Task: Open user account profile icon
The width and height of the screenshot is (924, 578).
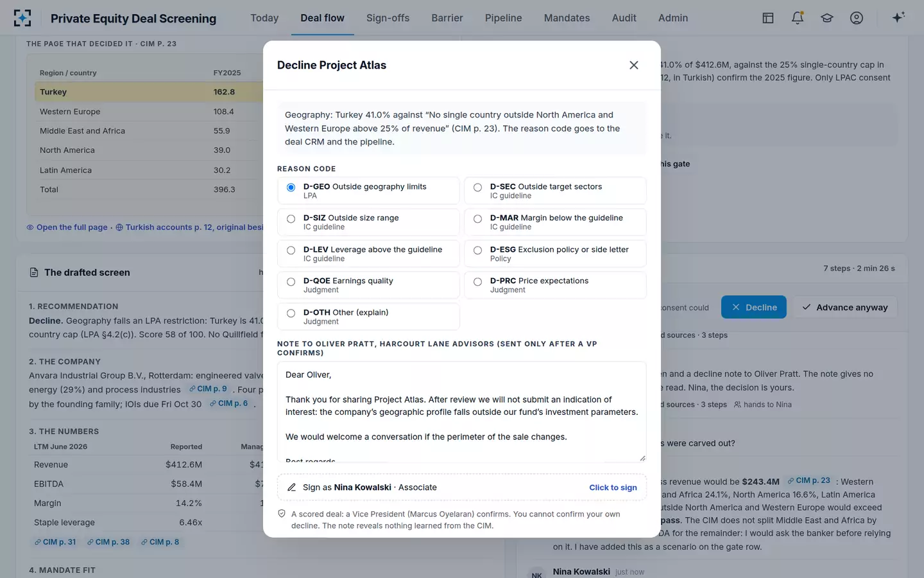Action: (857, 18)
